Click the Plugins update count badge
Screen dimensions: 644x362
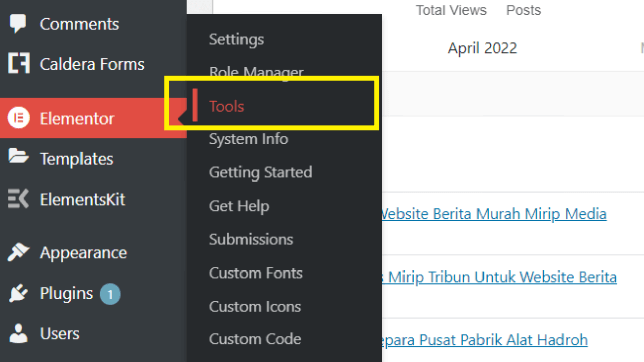click(x=110, y=294)
